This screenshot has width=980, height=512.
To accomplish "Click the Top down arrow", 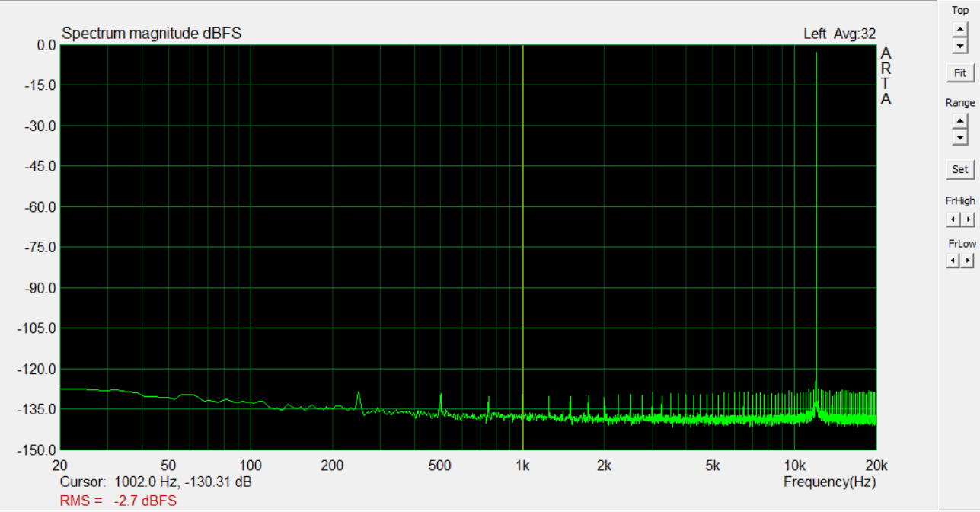I will pyautogui.click(x=959, y=46).
